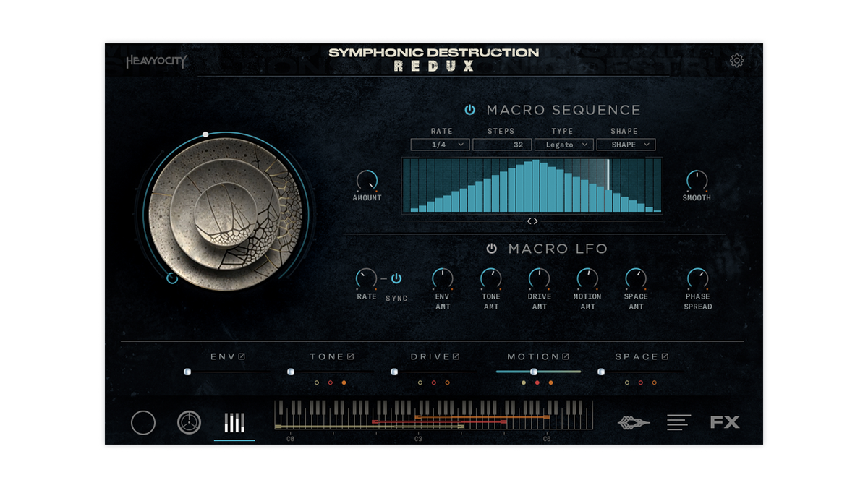Select the yellow dot under MOTION
Image resolution: width=868 pixels, height=488 pixels.
point(524,382)
